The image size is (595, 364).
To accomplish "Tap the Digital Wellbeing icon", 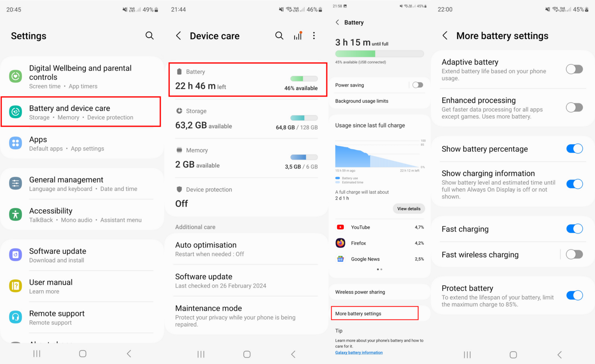I will [x=16, y=77].
